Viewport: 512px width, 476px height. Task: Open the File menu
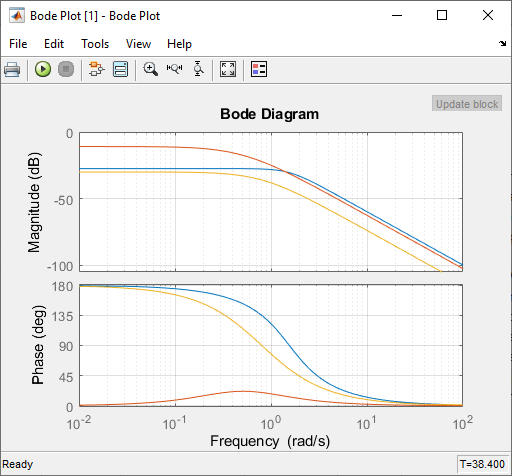18,44
